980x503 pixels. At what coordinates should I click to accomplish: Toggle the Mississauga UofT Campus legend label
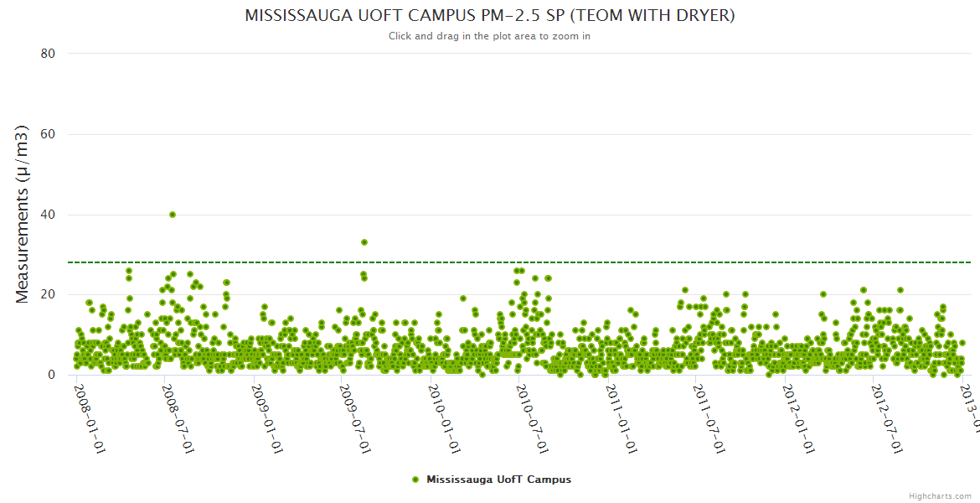498,480
